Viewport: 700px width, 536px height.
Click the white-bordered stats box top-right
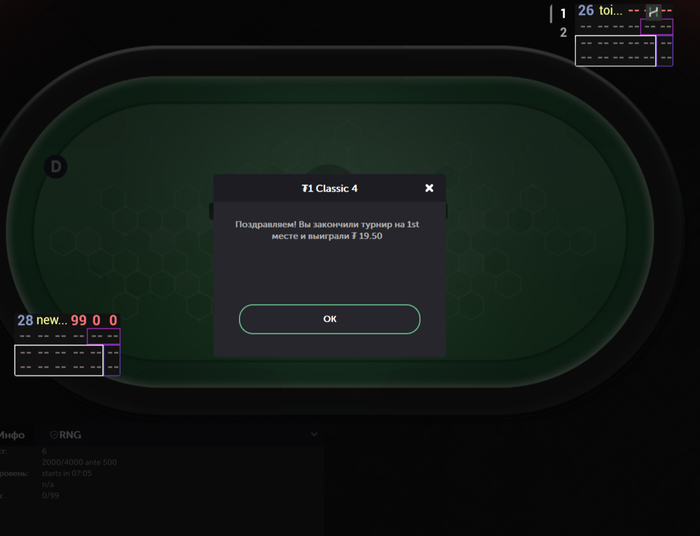(616, 51)
